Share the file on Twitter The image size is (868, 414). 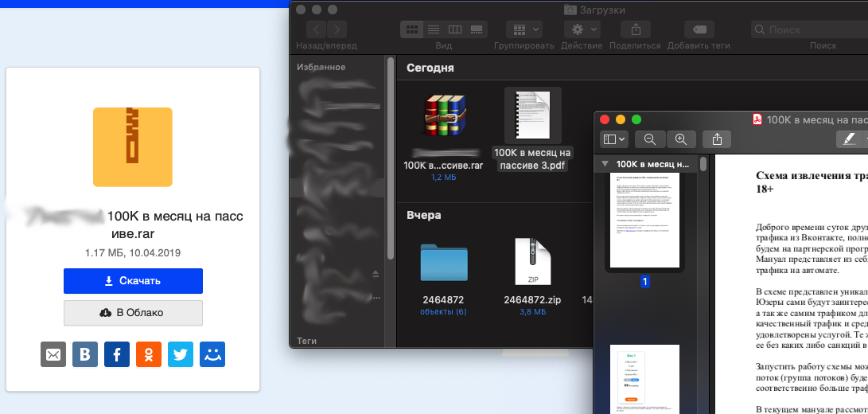(181, 354)
